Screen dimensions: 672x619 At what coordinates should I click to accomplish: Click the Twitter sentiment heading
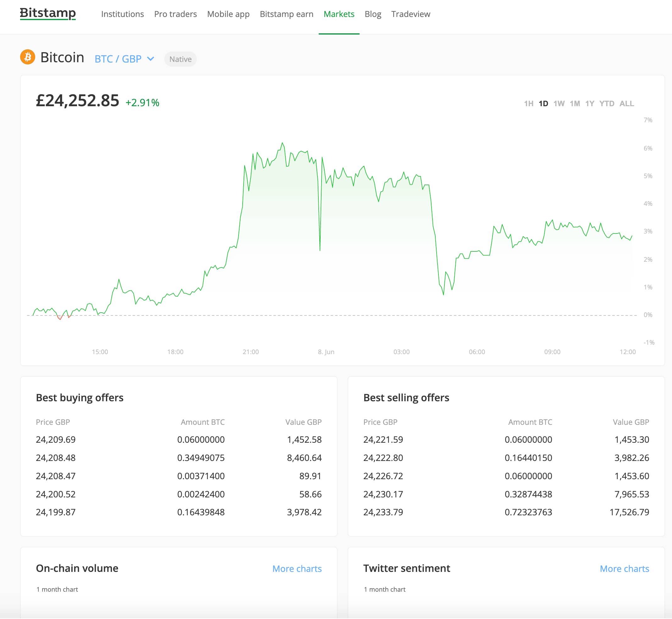pos(407,568)
